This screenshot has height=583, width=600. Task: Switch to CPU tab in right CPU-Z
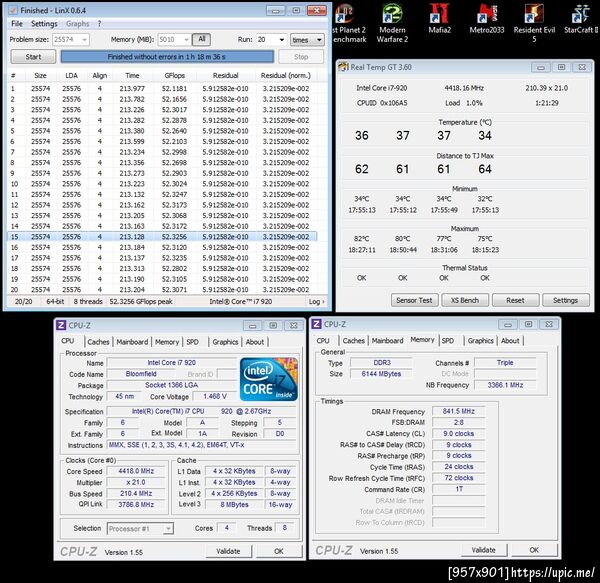(323, 340)
